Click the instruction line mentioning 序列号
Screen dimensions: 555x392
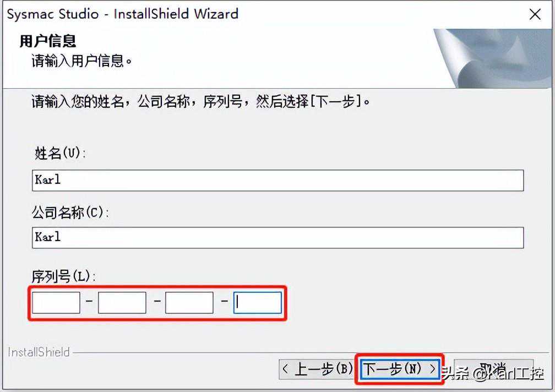pos(200,101)
